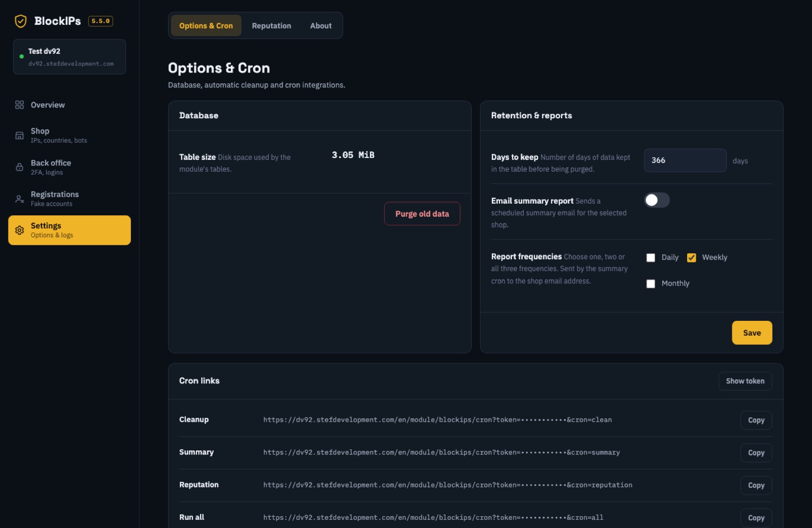The width and height of the screenshot is (812, 528).
Task: Select the Options & Cron tab
Action: point(206,25)
